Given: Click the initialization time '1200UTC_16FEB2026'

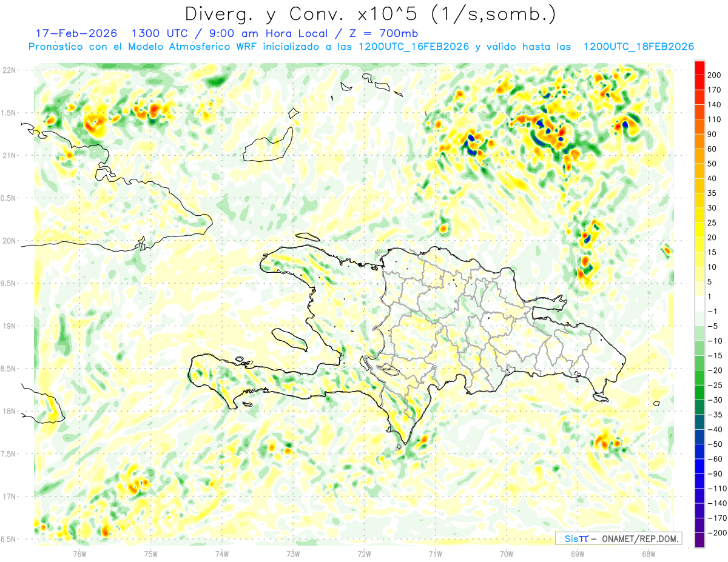Looking at the screenshot, I should pyautogui.click(x=414, y=47).
